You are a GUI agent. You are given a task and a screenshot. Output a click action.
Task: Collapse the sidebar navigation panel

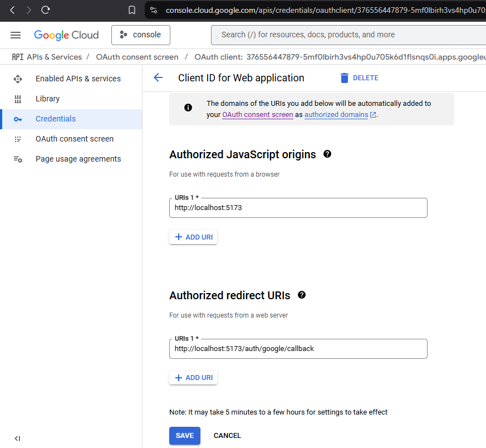click(17, 439)
